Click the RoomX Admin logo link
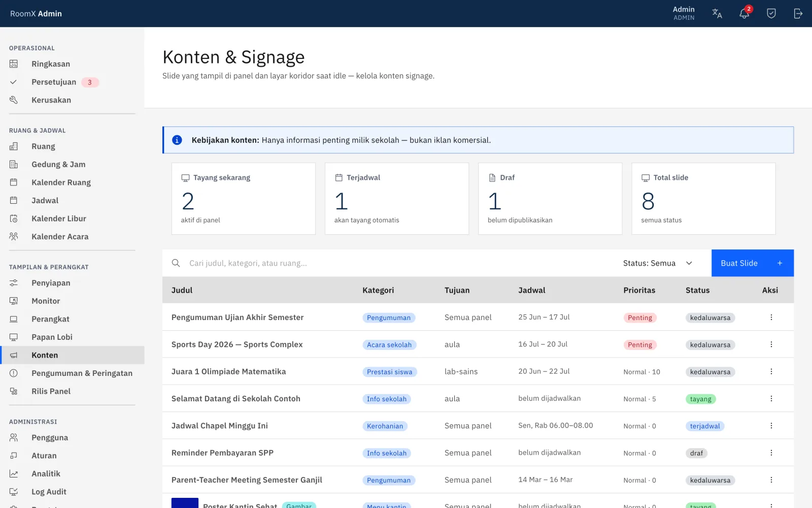The height and width of the screenshot is (508, 812). click(x=36, y=14)
